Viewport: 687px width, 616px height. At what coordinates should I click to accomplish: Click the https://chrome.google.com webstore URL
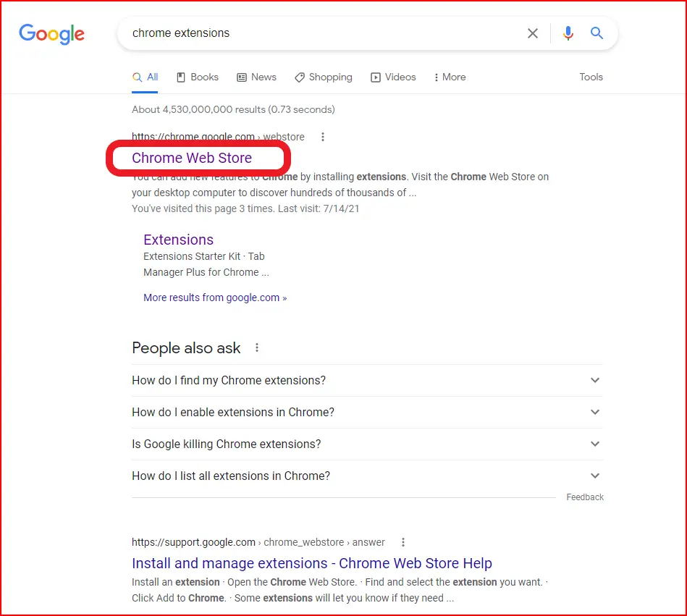pos(218,136)
